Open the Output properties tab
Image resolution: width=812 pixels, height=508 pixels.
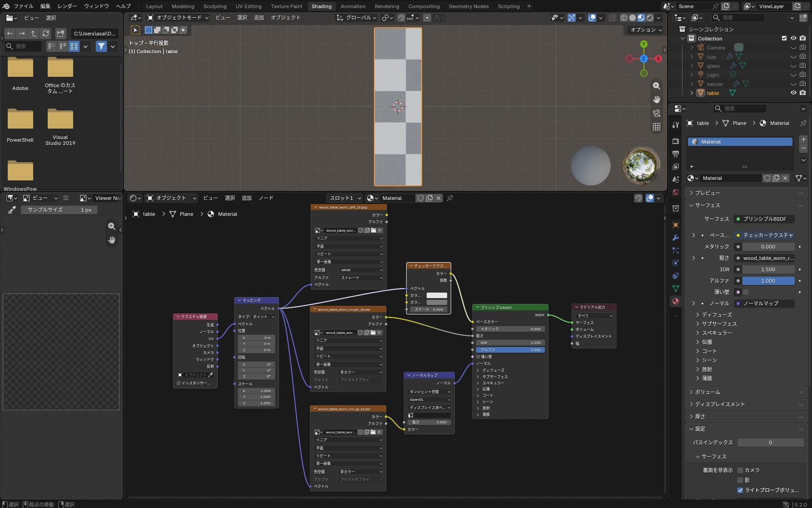point(676,154)
